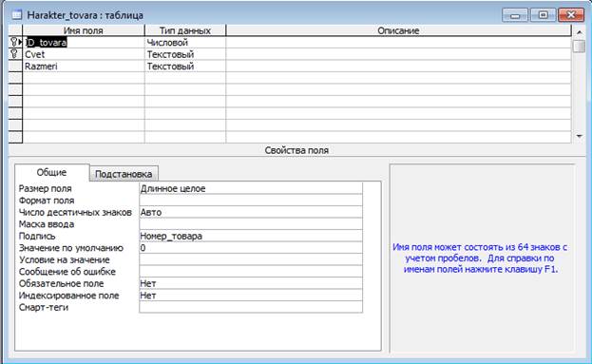Click the Значение по умолчанию field

(x=251, y=248)
